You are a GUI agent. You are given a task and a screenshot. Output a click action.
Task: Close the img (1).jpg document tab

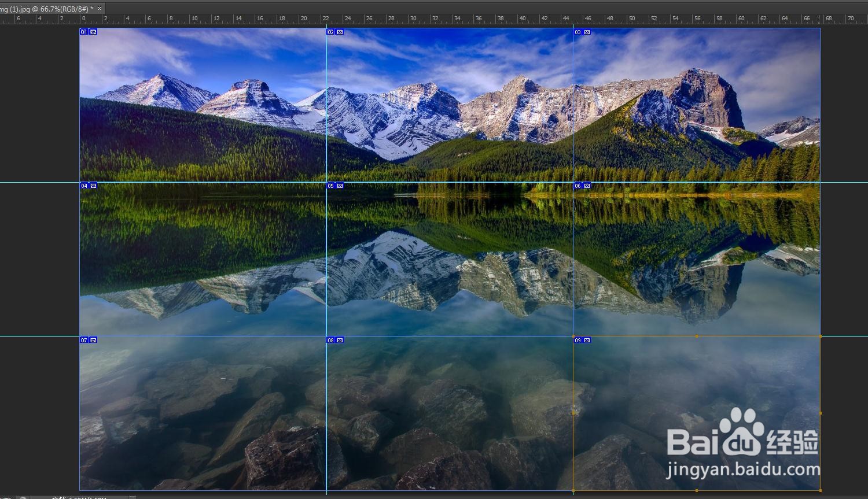100,9
